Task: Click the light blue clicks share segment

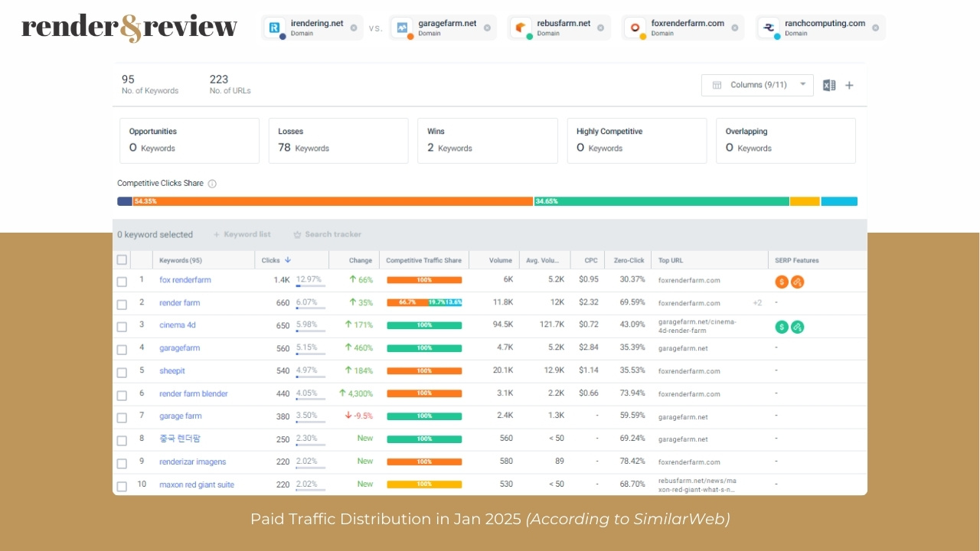Action: tap(839, 201)
